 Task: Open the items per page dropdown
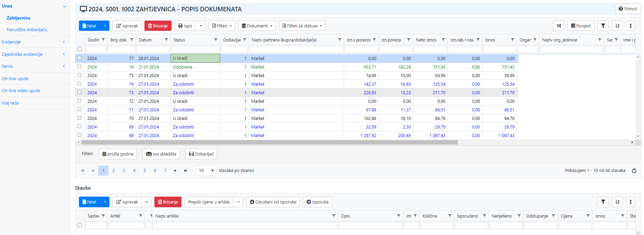pyautogui.click(x=206, y=171)
